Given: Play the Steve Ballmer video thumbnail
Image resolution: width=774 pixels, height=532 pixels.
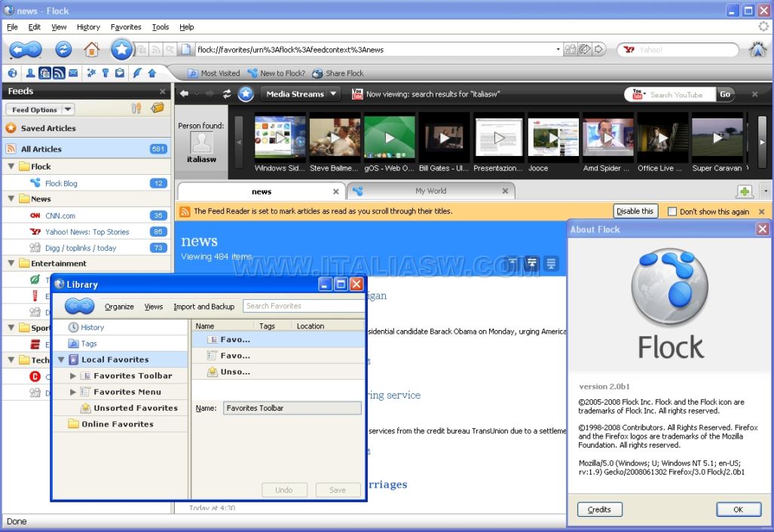Looking at the screenshot, I should click(335, 137).
